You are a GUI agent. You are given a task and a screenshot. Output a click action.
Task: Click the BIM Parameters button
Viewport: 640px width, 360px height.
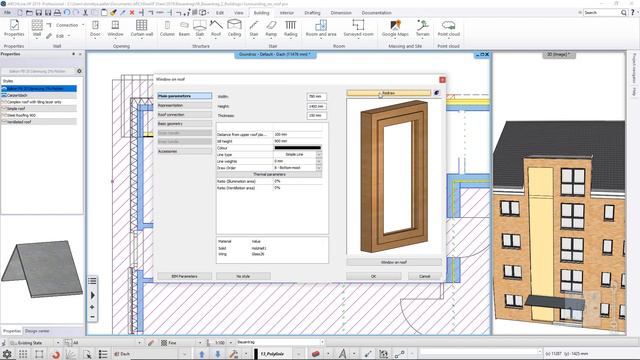pos(184,276)
